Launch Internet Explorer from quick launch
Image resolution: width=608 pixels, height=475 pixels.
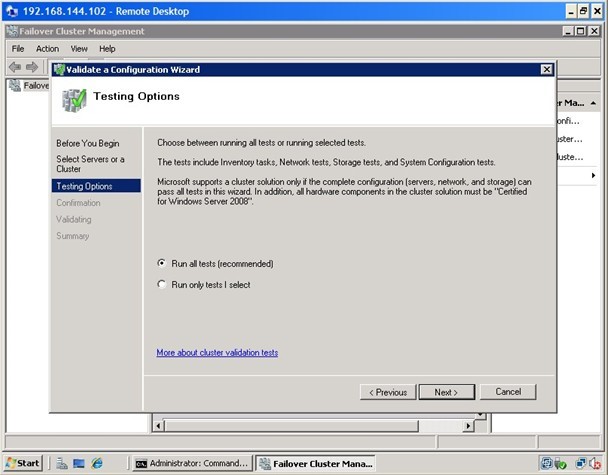(x=97, y=463)
